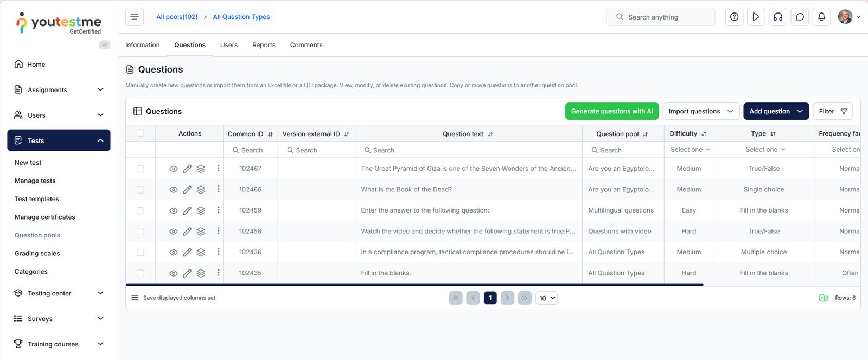
Task: Preview question 102466 with eye icon
Action: (174, 190)
